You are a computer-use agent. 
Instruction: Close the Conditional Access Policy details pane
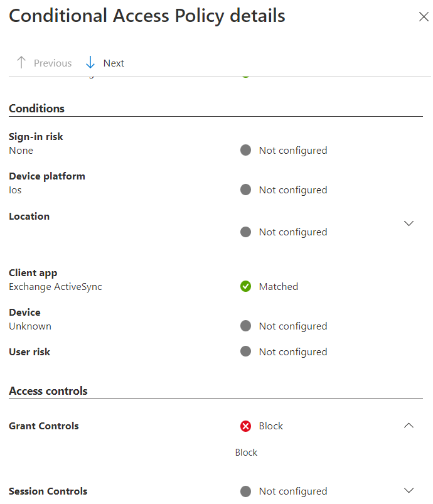[x=424, y=17]
